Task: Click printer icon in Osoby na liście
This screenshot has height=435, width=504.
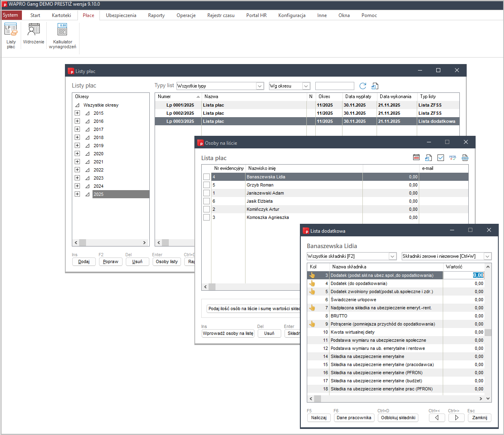Action: [465, 158]
